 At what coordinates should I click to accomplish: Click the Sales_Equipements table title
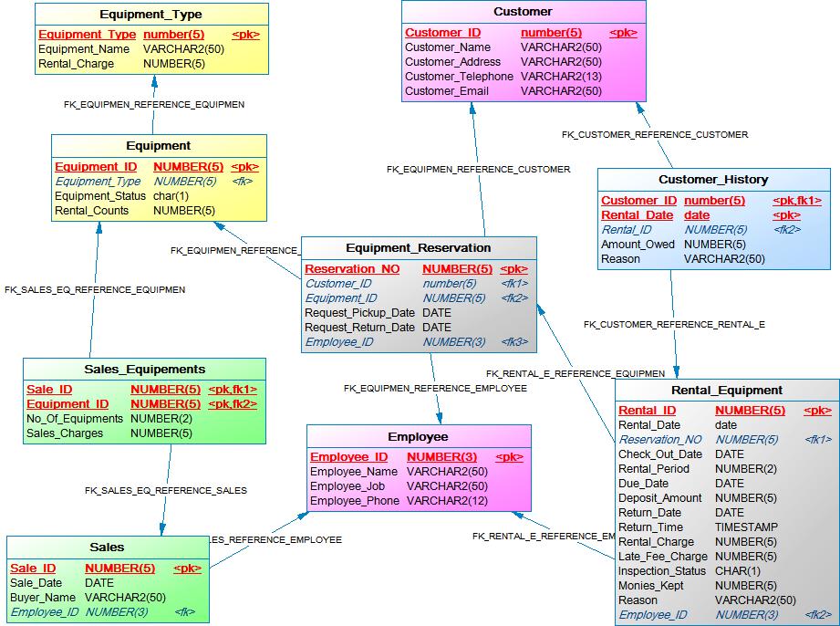coord(144,369)
